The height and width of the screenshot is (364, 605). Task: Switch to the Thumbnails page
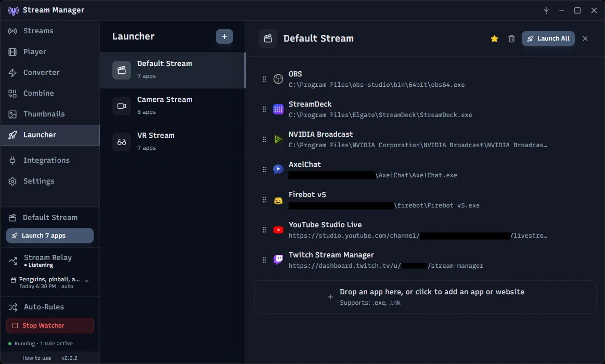(50, 114)
